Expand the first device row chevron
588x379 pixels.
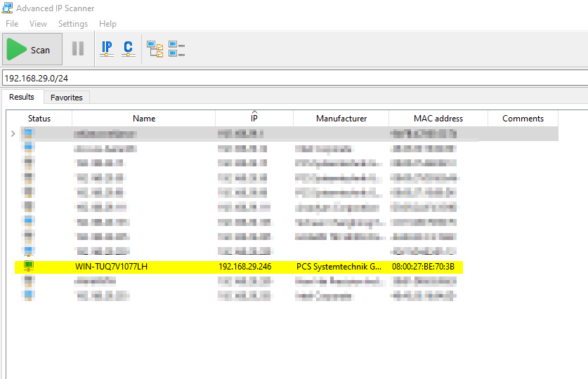coord(13,133)
